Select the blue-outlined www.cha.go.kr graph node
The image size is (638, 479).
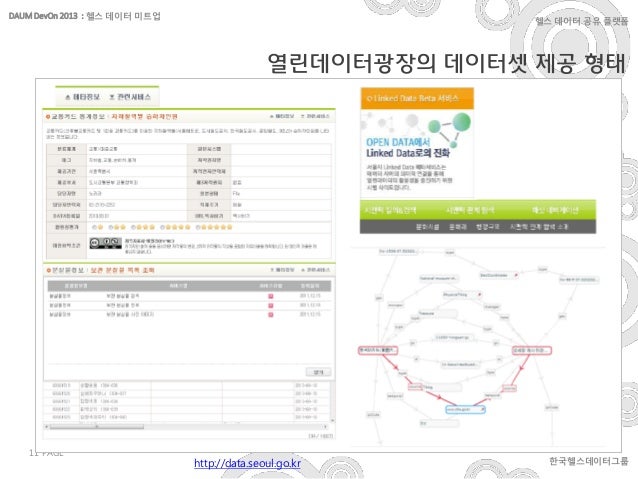click(465, 409)
